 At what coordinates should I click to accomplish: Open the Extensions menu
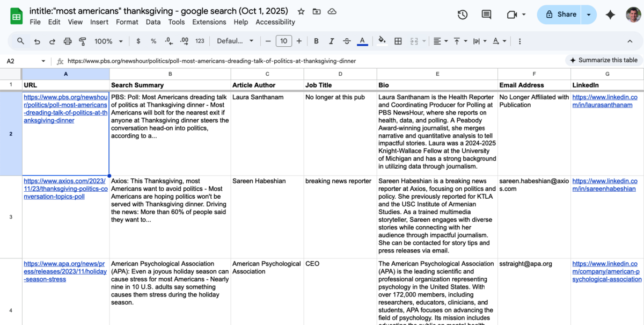[x=209, y=22]
